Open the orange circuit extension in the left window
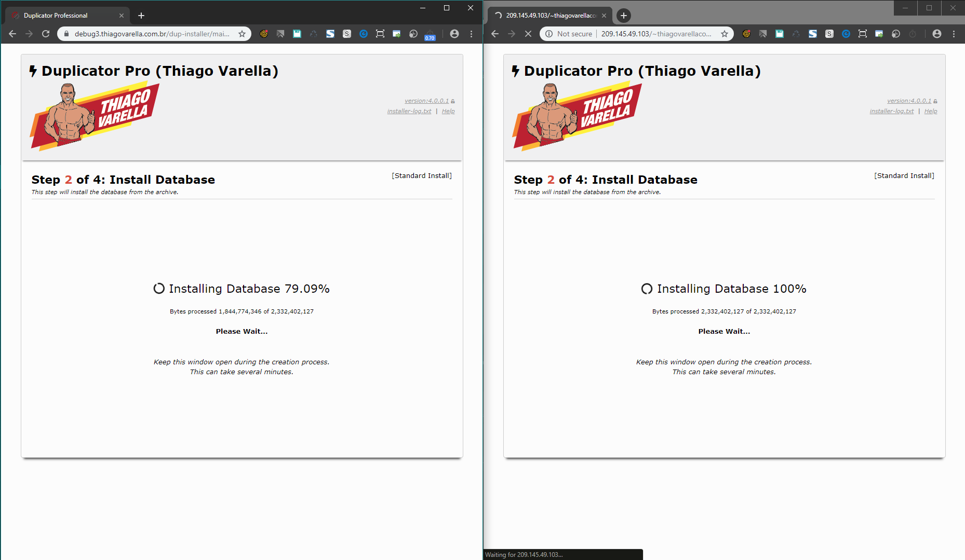This screenshot has width=965, height=560. coord(264,34)
